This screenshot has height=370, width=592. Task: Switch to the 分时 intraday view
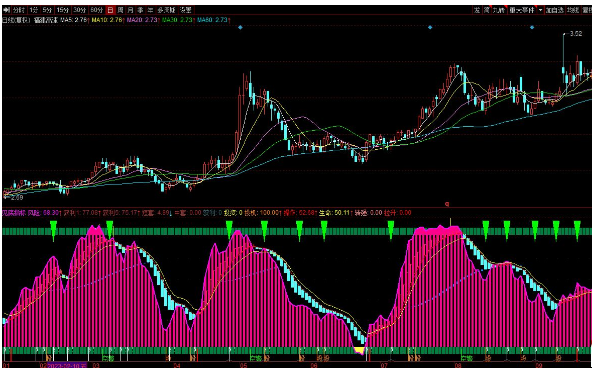pos(19,9)
